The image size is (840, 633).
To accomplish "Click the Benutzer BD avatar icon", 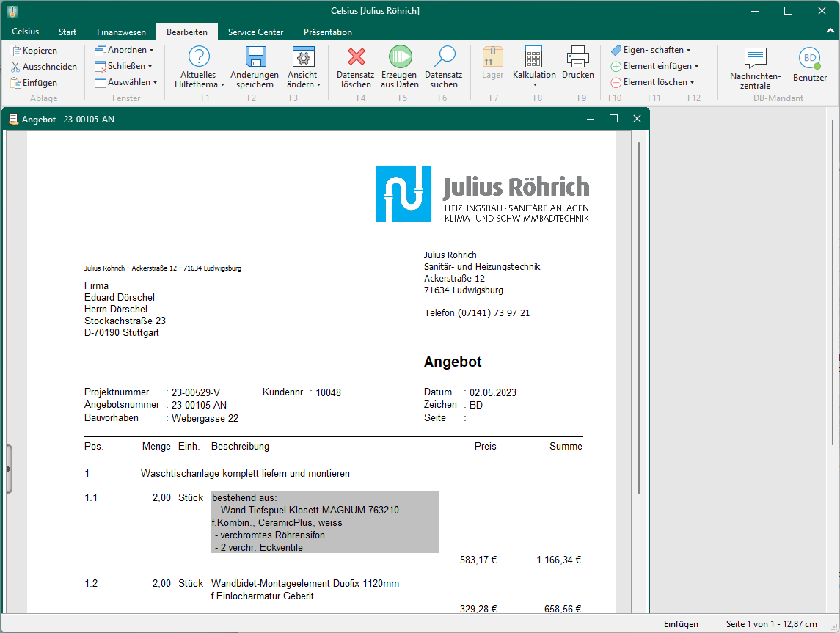I will point(809,58).
